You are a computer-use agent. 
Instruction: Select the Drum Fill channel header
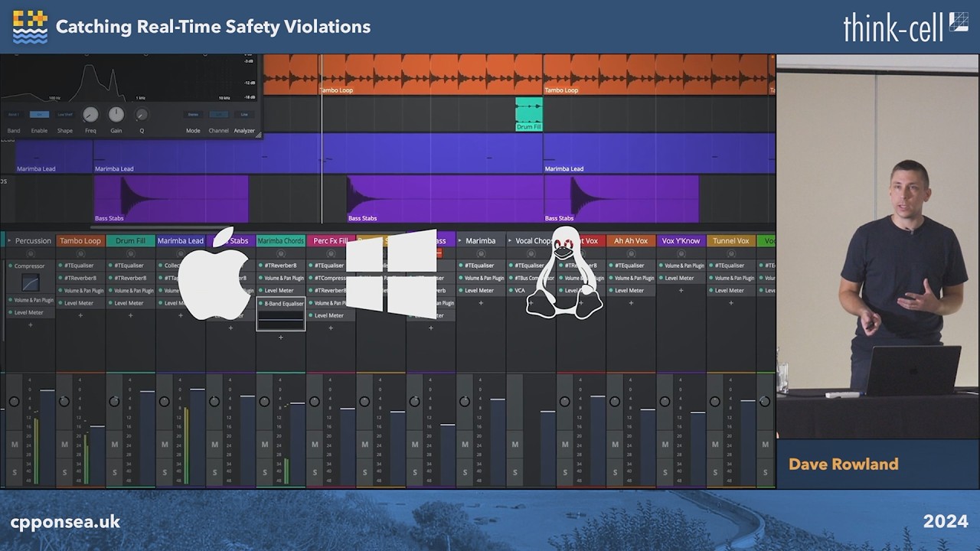tap(130, 240)
